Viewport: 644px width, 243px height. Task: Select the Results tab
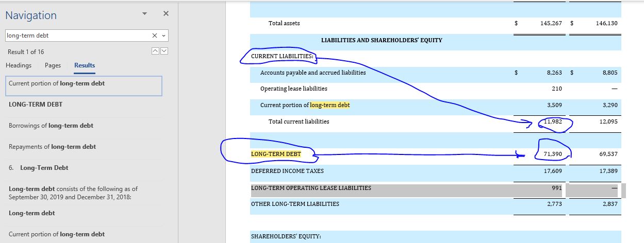pyautogui.click(x=85, y=65)
